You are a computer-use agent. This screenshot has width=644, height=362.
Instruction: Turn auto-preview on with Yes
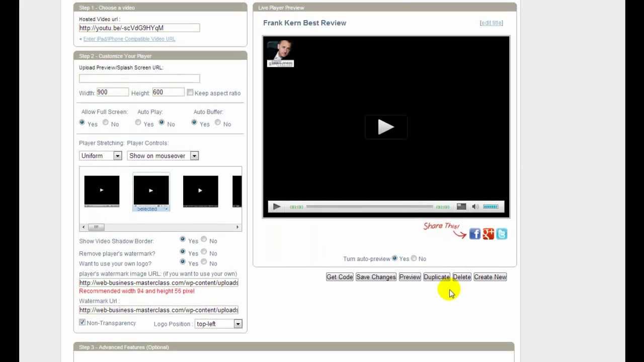tap(394, 258)
